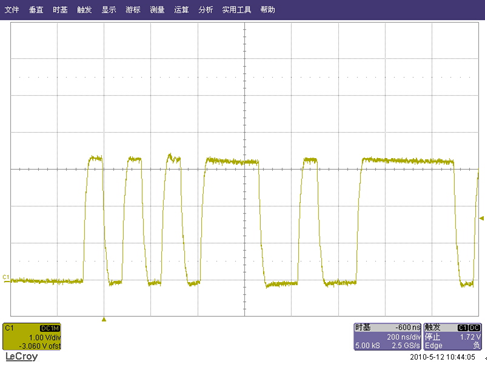This screenshot has height=367, width=487.
Task: Click the 时基 timebase descriptor box
Action: click(x=387, y=336)
